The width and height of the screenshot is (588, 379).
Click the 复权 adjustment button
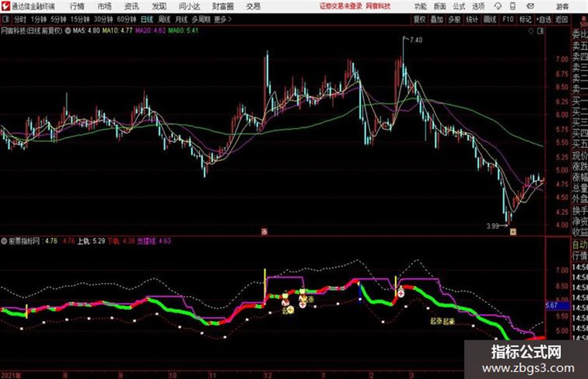coord(419,19)
